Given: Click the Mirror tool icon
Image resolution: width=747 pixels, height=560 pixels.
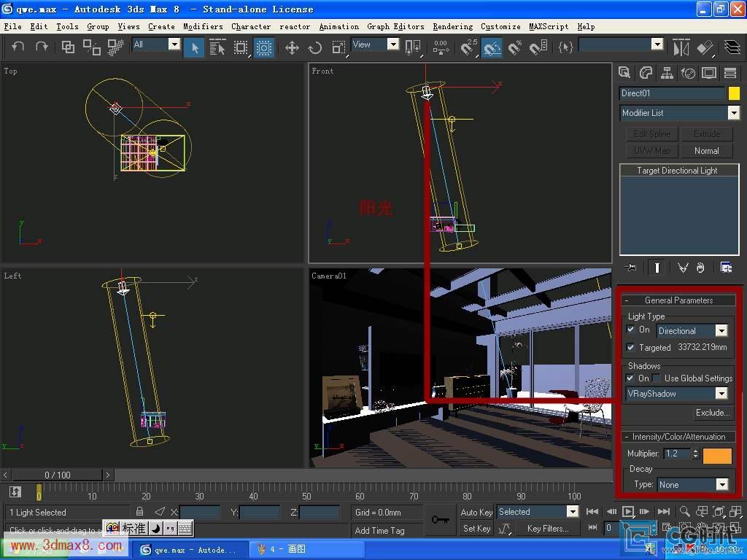Looking at the screenshot, I should point(681,47).
